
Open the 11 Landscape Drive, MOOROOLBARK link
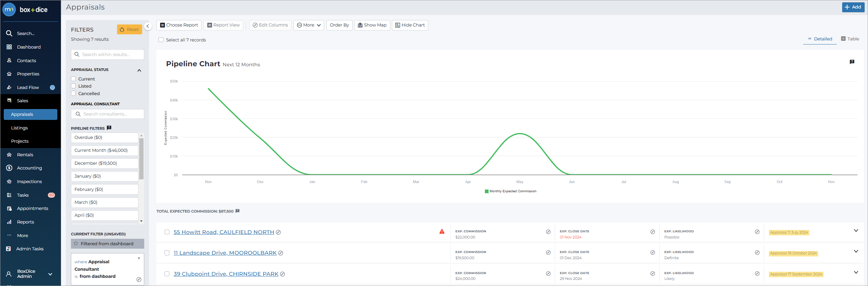coord(225,253)
